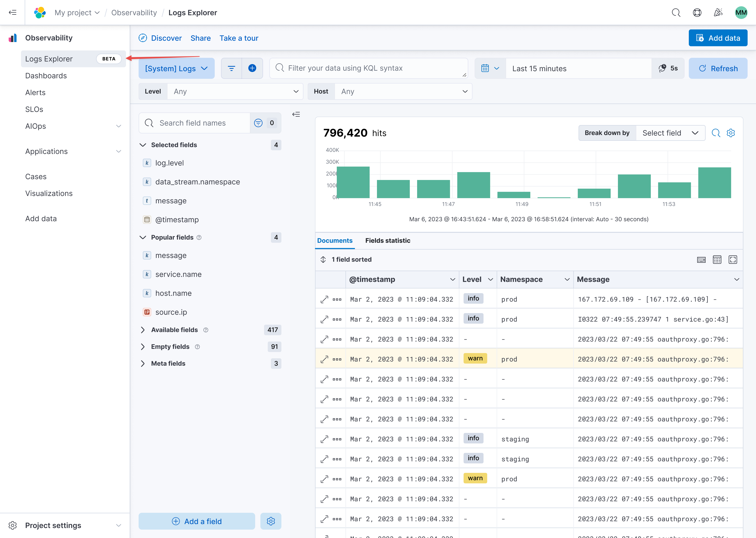The width and height of the screenshot is (756, 538).
Task: Open the table display options icon
Action: tap(717, 259)
